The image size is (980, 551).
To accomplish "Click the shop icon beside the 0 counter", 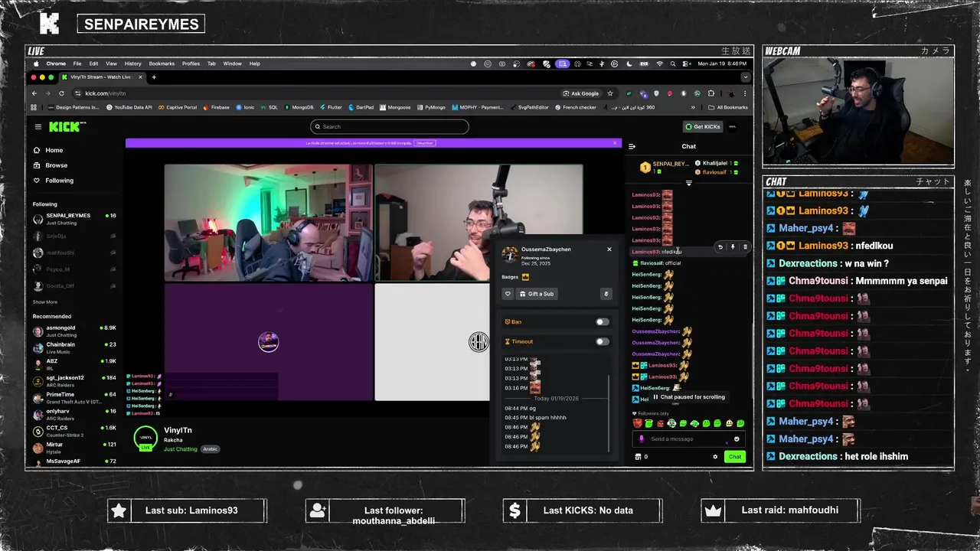I will tap(638, 457).
